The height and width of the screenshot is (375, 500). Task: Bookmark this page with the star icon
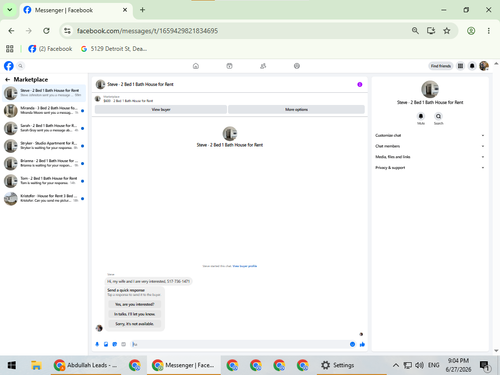(447, 31)
